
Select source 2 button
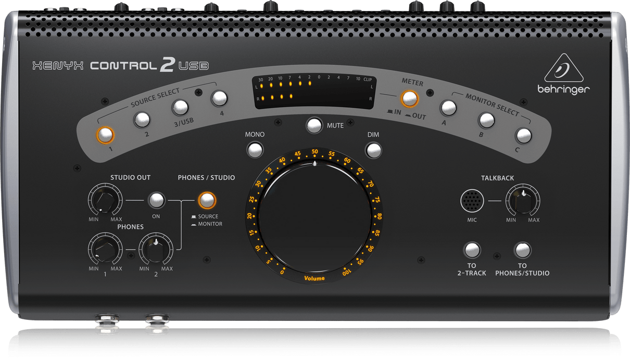coord(142,120)
